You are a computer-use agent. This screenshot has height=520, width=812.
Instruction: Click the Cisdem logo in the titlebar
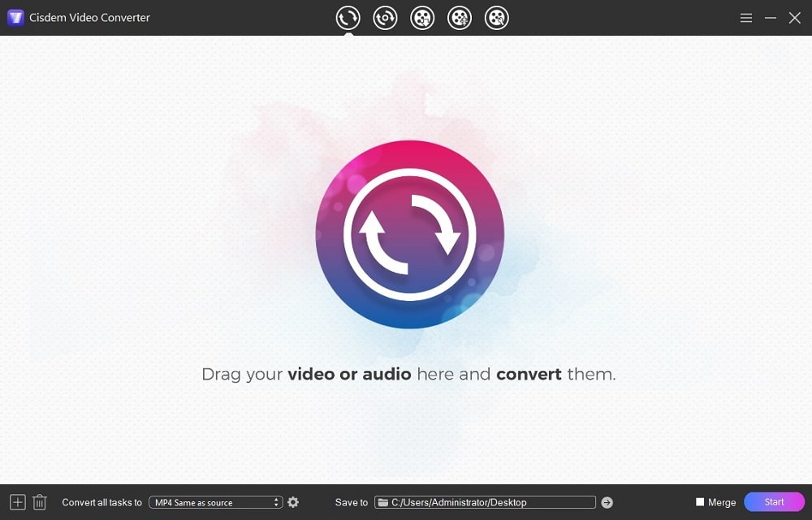click(14, 17)
